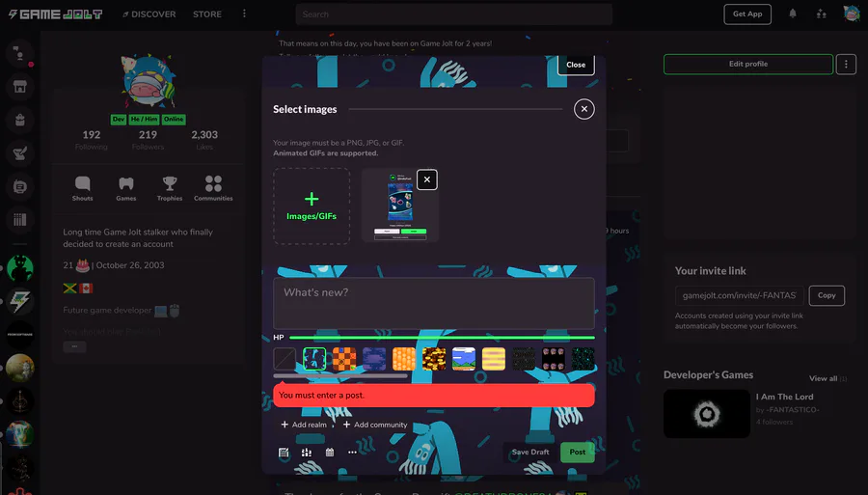Click Edit profile button

748,65
